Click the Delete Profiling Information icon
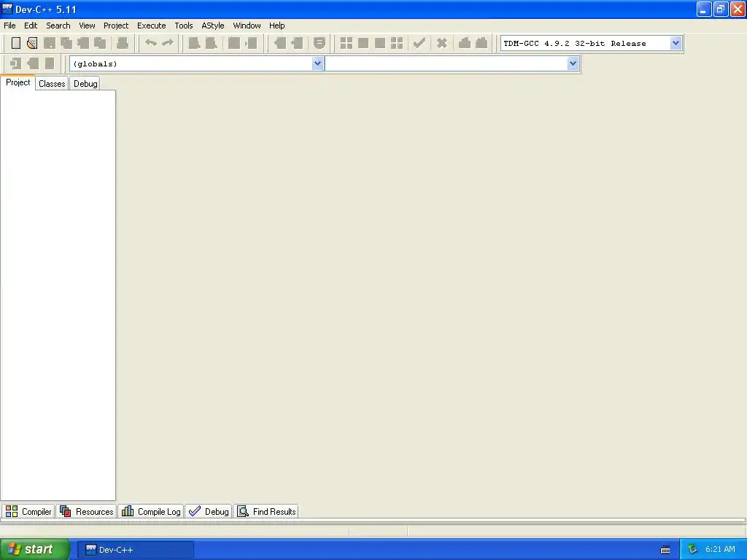747x560 pixels. [x=481, y=43]
